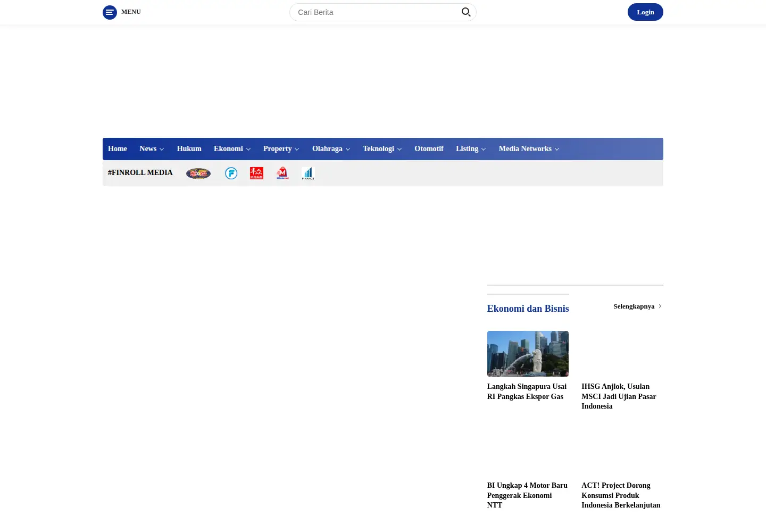Screen dimensions: 766x532
Task: Click the MENU label
Action: (131, 12)
